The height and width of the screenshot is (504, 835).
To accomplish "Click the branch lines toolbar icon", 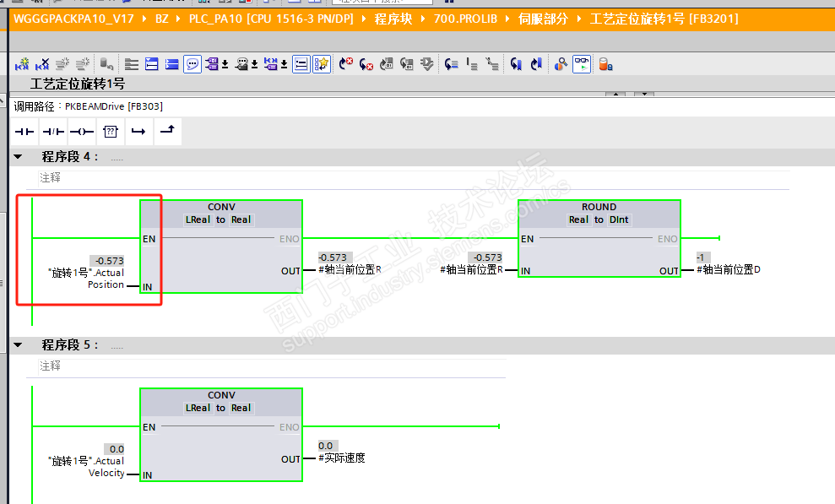I will coord(492,64).
